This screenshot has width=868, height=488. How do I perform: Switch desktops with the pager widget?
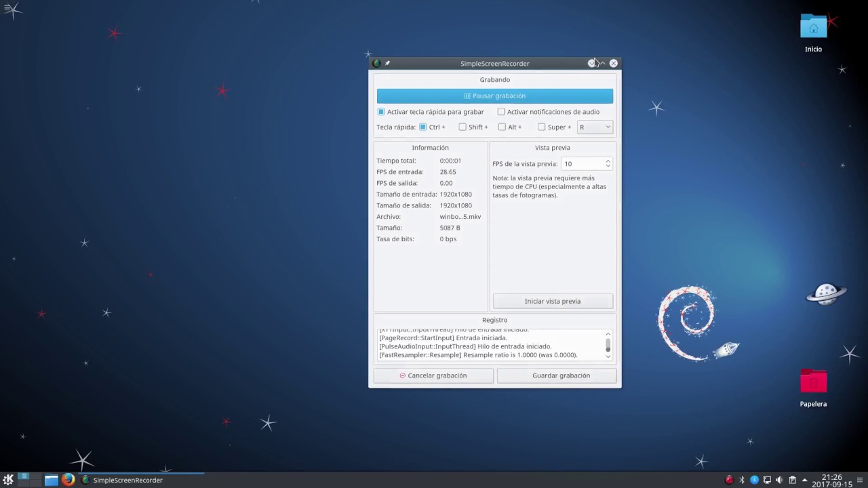[30, 480]
